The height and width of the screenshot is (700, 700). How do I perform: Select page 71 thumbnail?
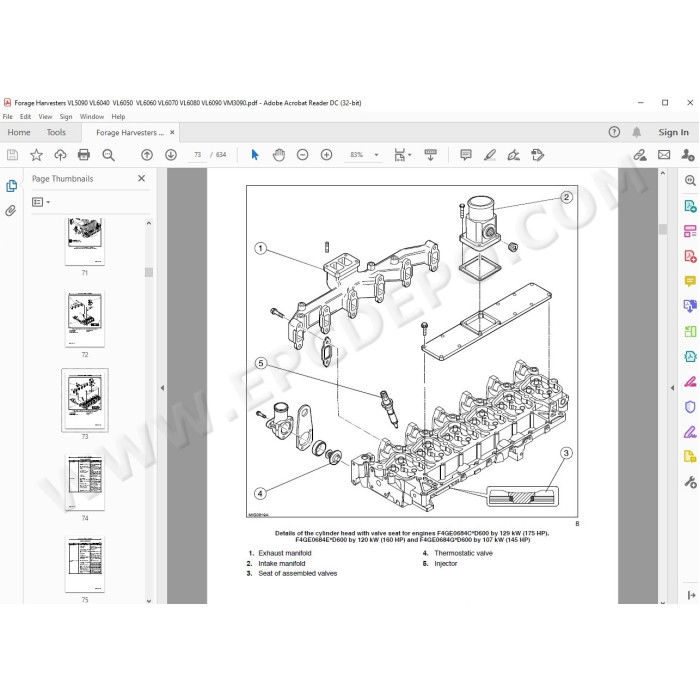tap(85, 242)
